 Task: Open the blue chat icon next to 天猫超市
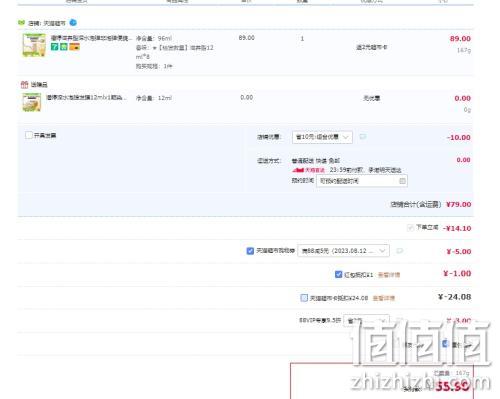[x=73, y=23]
